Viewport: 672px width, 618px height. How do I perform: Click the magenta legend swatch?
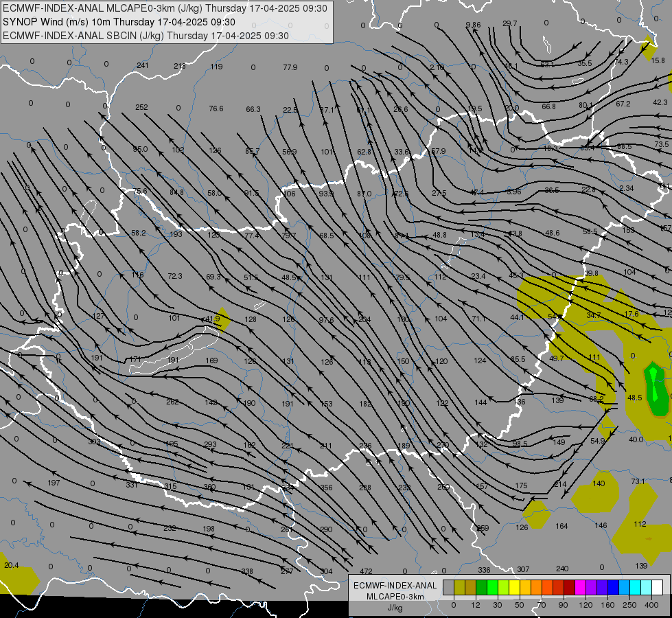pyautogui.click(x=581, y=587)
